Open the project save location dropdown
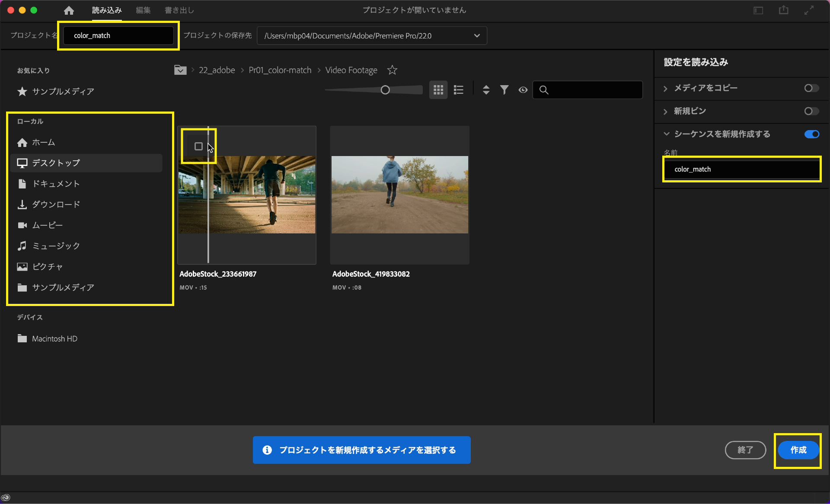830x504 pixels. (477, 36)
